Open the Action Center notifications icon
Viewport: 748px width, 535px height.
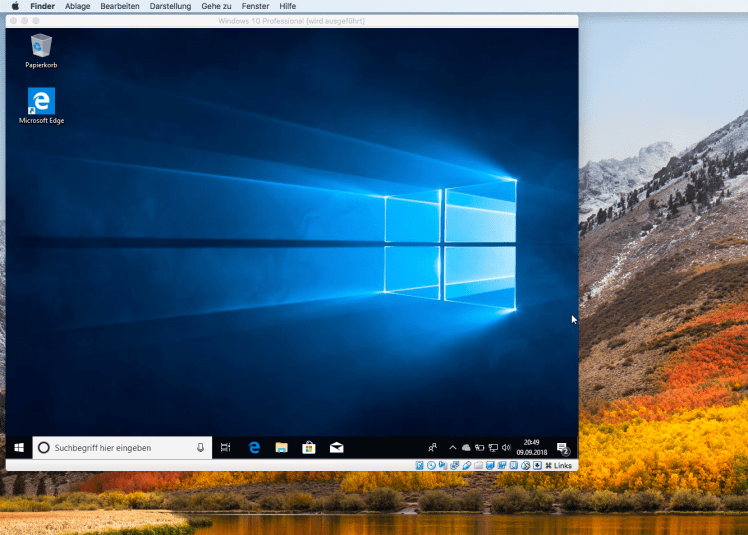pos(563,448)
